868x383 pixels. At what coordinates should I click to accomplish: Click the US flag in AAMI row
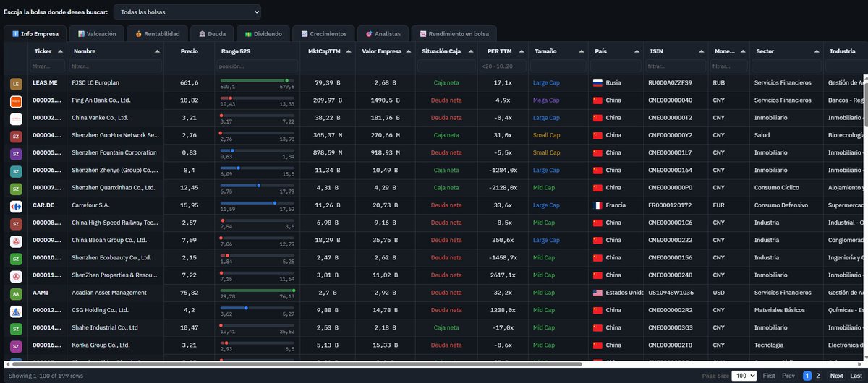597,293
